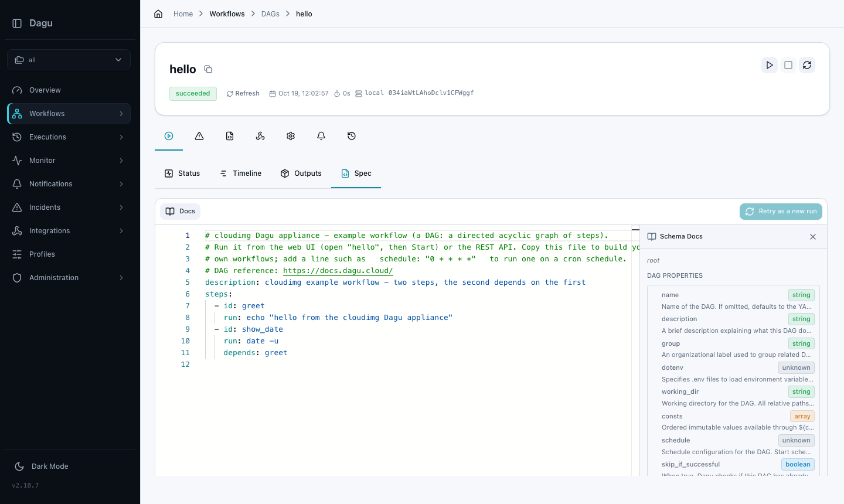Open the webhook tab icon
This screenshot has width=844, height=504.
click(x=260, y=136)
